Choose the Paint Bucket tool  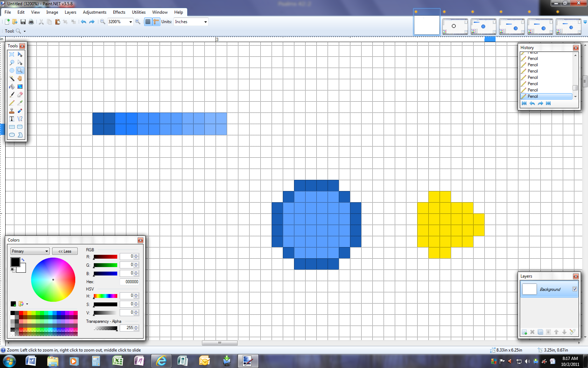pyautogui.click(x=12, y=87)
